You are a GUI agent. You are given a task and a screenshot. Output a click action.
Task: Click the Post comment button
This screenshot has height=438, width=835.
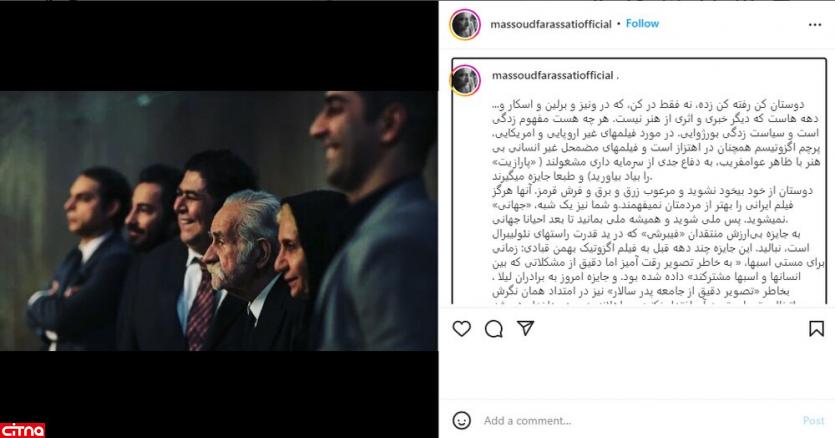click(x=813, y=420)
